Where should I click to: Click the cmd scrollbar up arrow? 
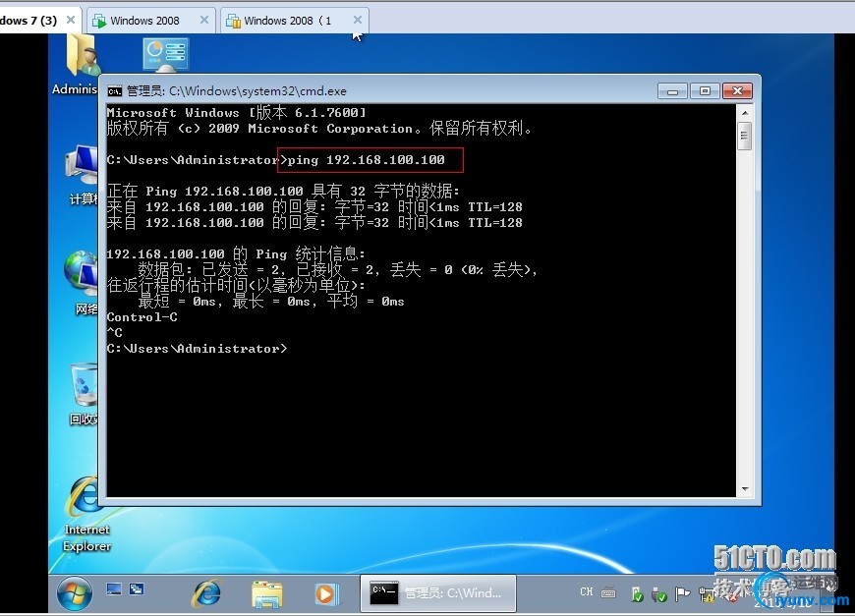[745, 113]
